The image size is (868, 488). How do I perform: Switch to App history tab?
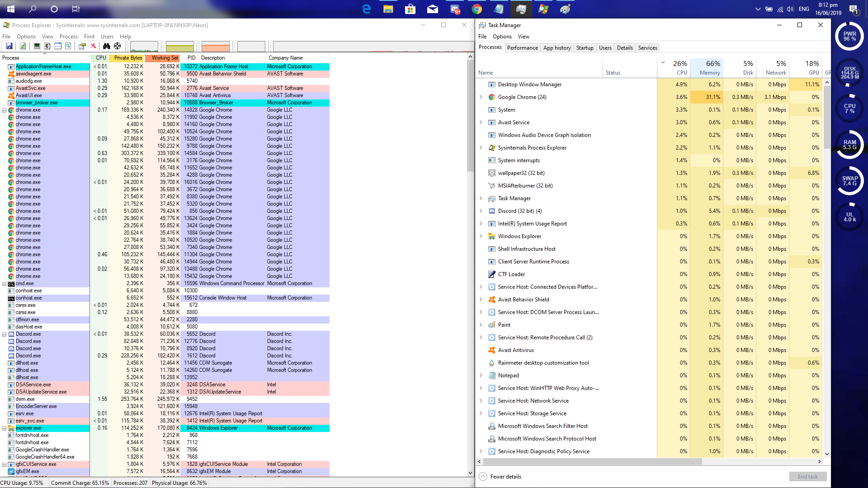coord(557,48)
